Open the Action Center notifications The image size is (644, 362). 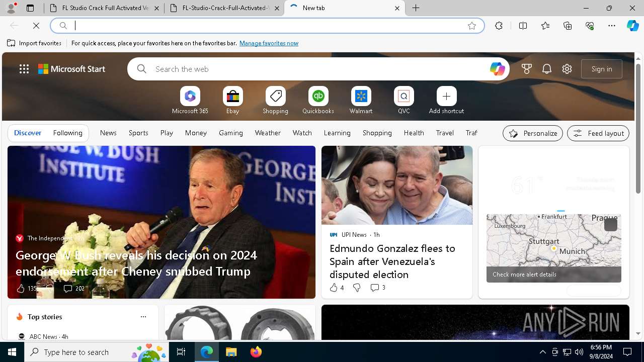[x=627, y=352]
